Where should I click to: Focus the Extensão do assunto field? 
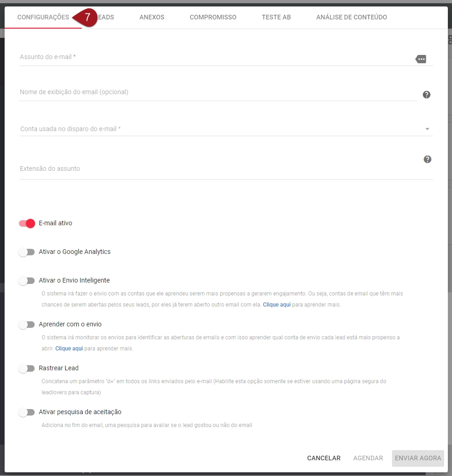coord(226,169)
